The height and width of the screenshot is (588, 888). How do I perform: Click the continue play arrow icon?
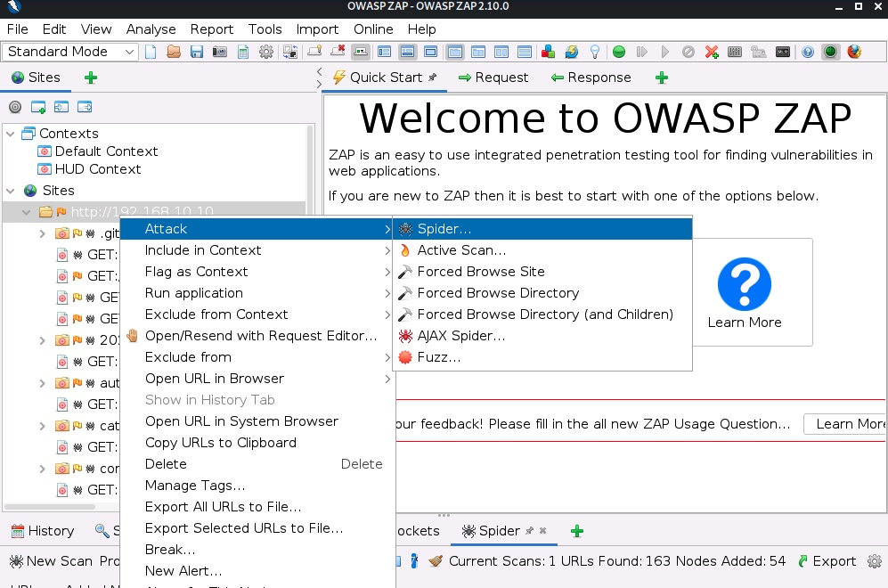coord(664,52)
